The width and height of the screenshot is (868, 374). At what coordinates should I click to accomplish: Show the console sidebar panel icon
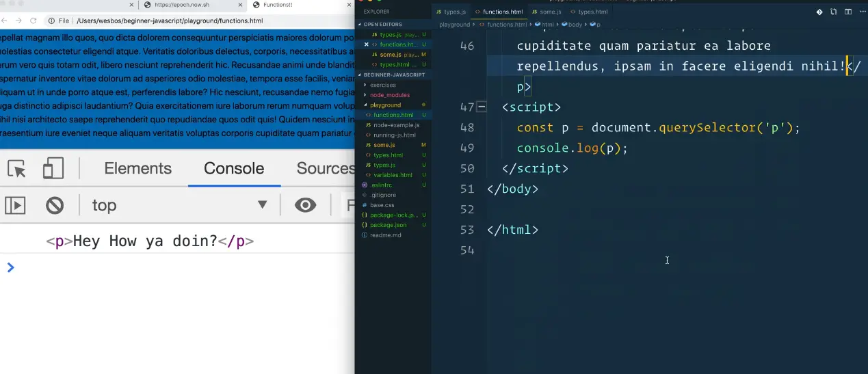(x=15, y=205)
